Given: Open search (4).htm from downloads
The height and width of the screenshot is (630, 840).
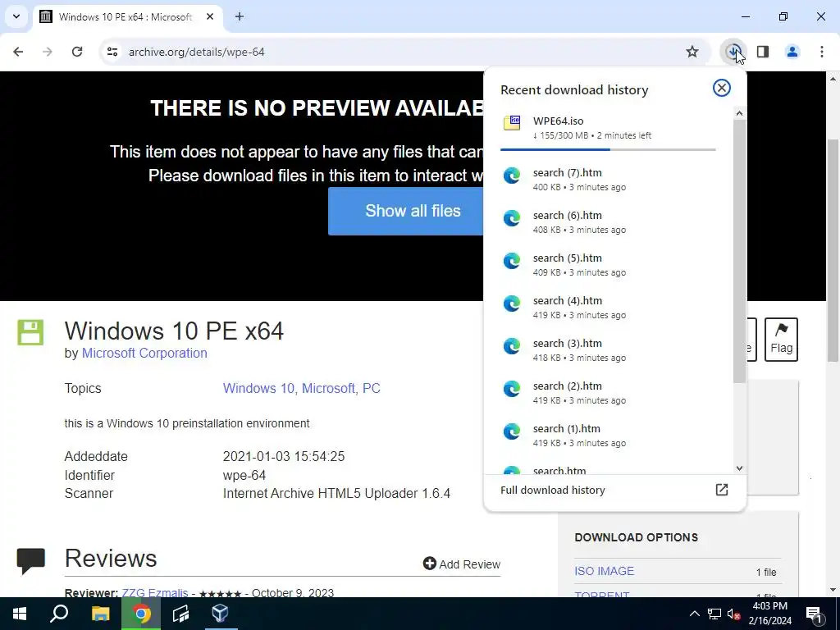Looking at the screenshot, I should pos(608,308).
